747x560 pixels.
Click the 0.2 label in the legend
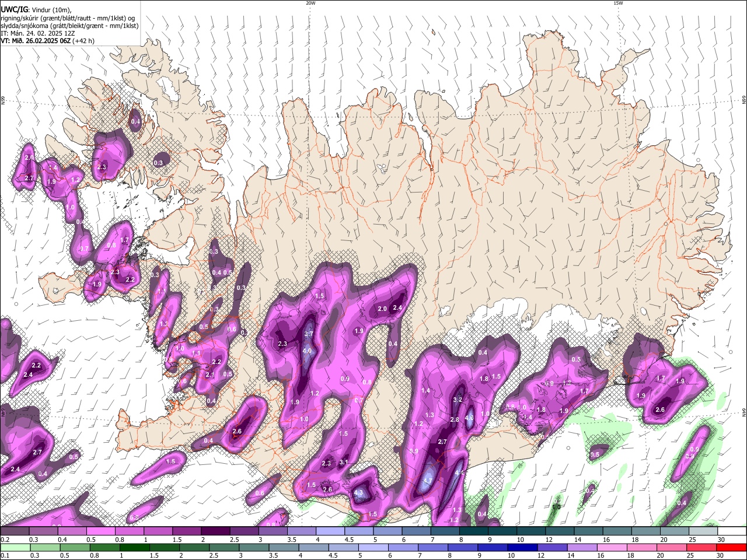pos(5,540)
